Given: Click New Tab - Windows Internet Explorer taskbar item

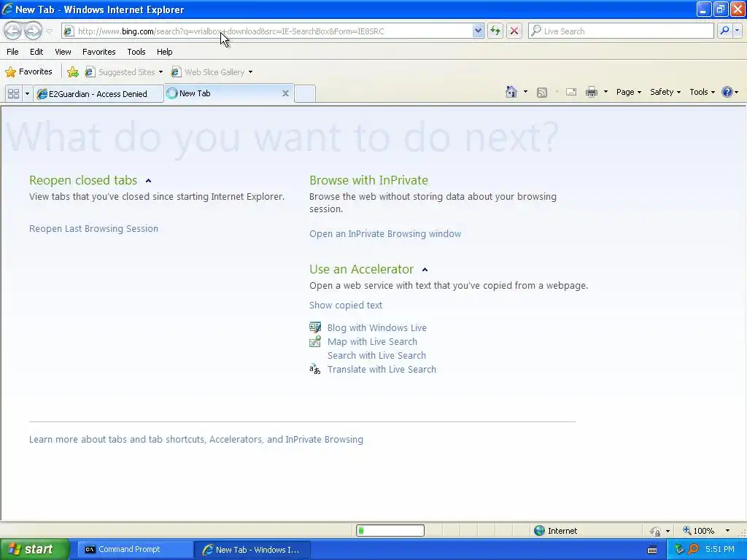Looking at the screenshot, I should (x=252, y=550).
